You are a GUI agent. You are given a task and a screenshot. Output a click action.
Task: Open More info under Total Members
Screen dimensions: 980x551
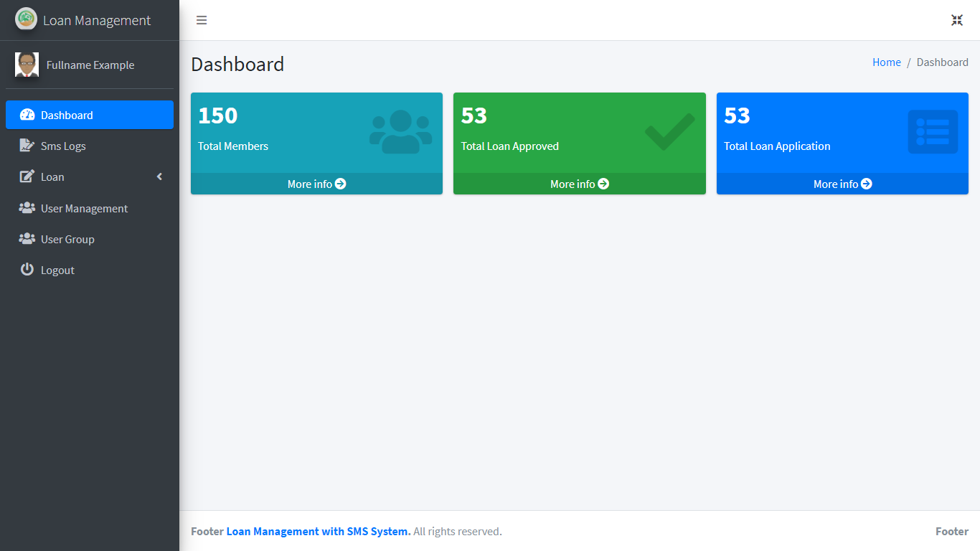click(x=316, y=184)
